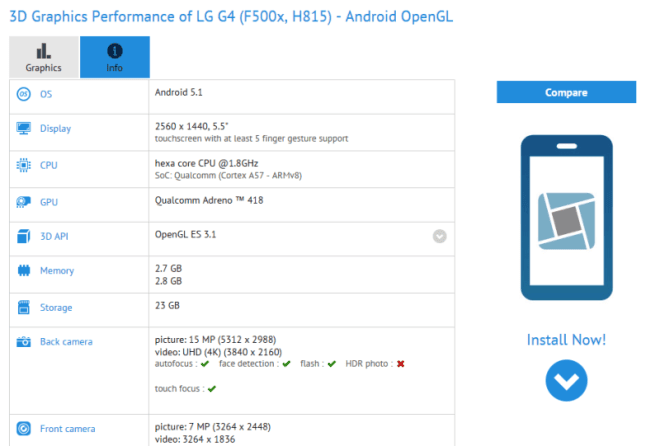Viewport: 660px width, 446px height.
Task: Click the Info circle icon
Action: click(114, 51)
